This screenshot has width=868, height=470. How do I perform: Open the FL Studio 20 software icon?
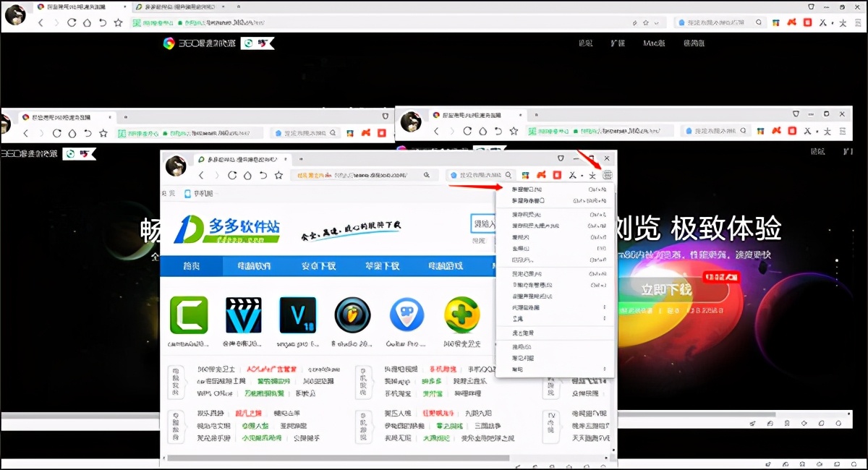pos(352,315)
